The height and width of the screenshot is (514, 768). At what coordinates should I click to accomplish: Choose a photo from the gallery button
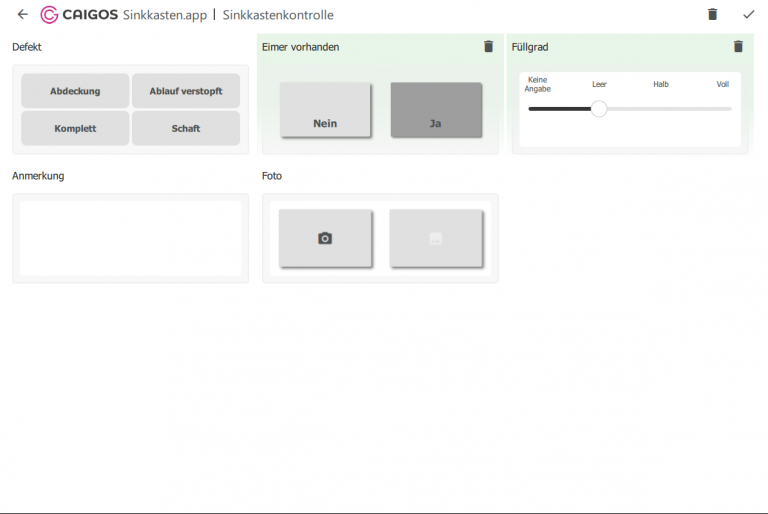436,238
